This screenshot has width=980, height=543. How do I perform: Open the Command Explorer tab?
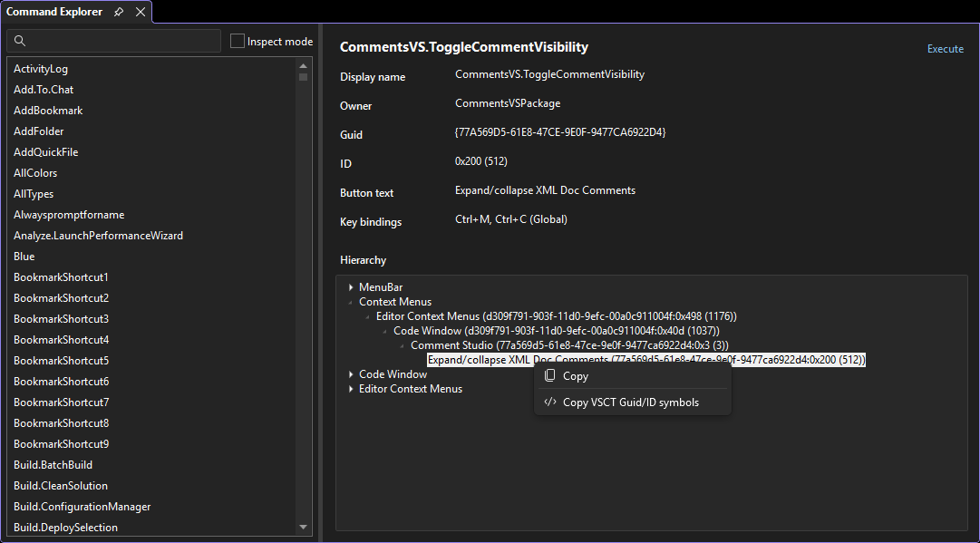pyautogui.click(x=54, y=12)
